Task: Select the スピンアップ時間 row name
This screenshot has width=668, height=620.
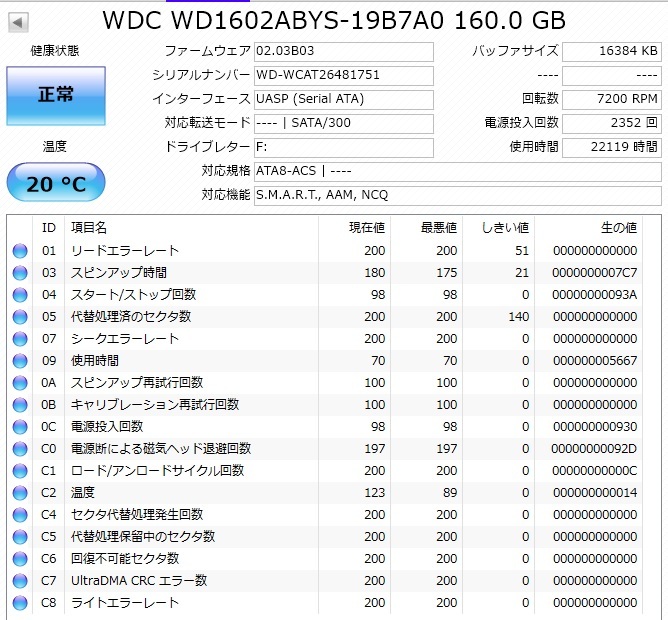Action: pos(119,273)
